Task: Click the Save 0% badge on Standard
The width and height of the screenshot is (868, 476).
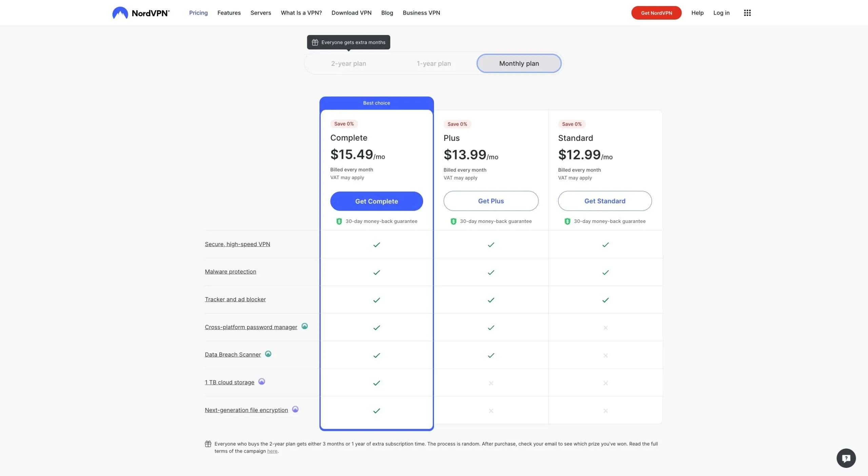Action: tap(572, 124)
